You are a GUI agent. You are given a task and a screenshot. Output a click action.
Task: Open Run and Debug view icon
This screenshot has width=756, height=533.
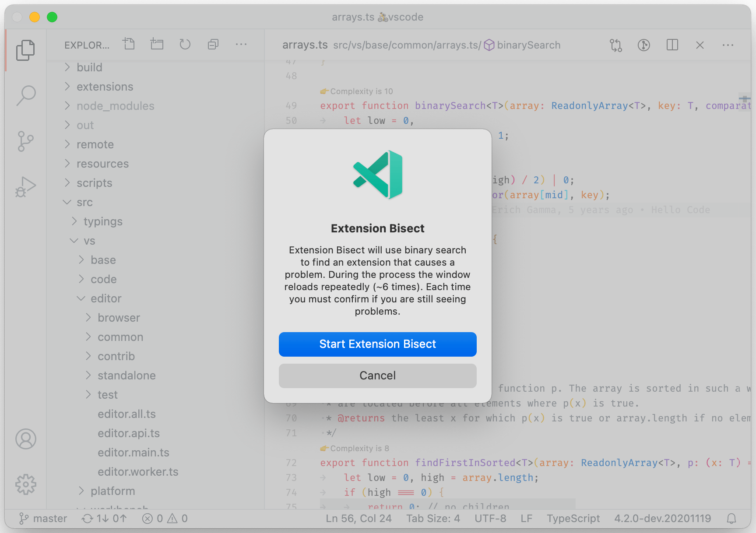[x=26, y=187]
